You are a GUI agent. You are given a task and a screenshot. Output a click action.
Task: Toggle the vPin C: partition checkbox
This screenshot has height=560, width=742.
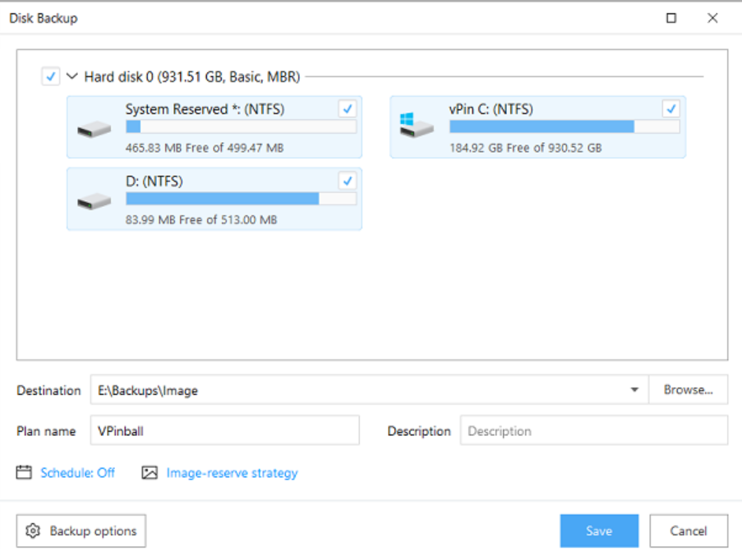click(671, 108)
